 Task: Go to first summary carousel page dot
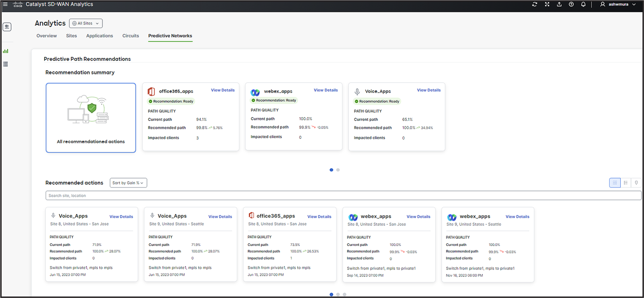click(x=331, y=170)
